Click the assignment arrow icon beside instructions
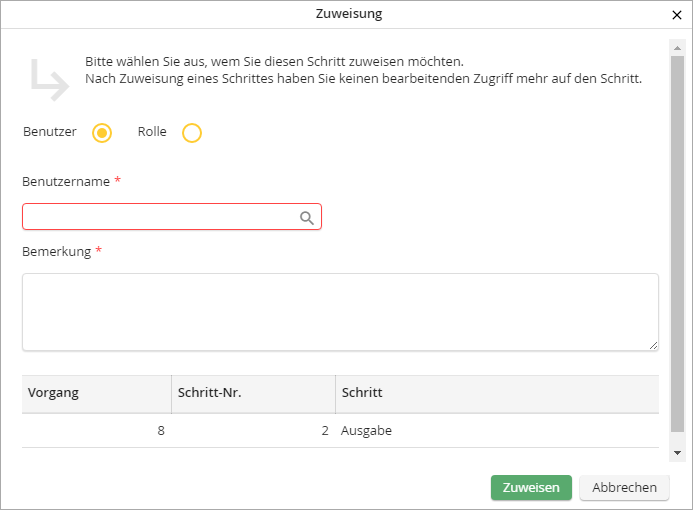The width and height of the screenshot is (693, 510). 48,80
